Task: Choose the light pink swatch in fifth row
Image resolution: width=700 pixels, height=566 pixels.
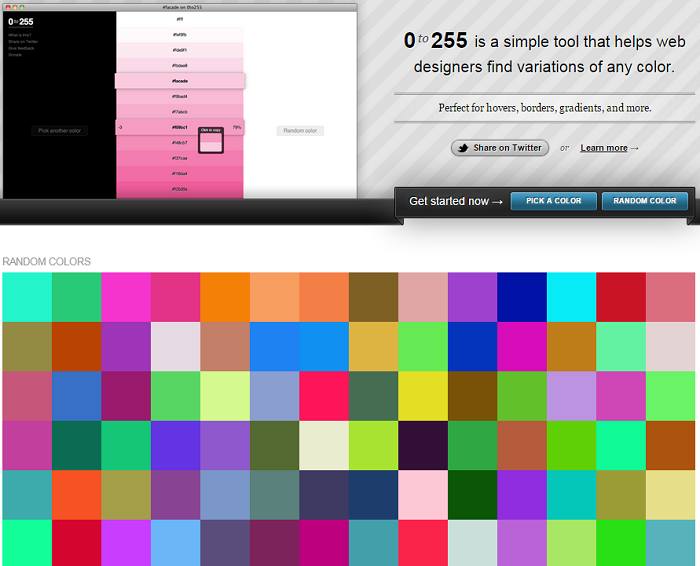Action: pyautogui.click(x=422, y=494)
